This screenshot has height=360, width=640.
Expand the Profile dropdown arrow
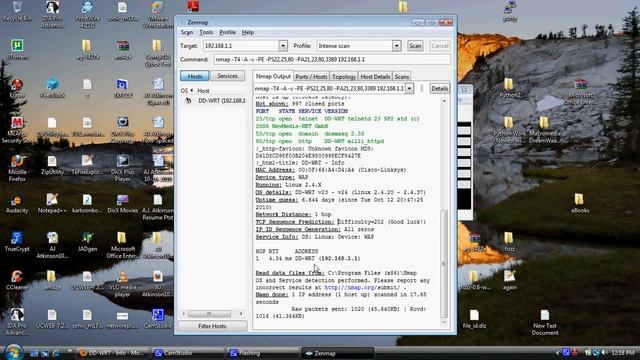click(x=396, y=46)
